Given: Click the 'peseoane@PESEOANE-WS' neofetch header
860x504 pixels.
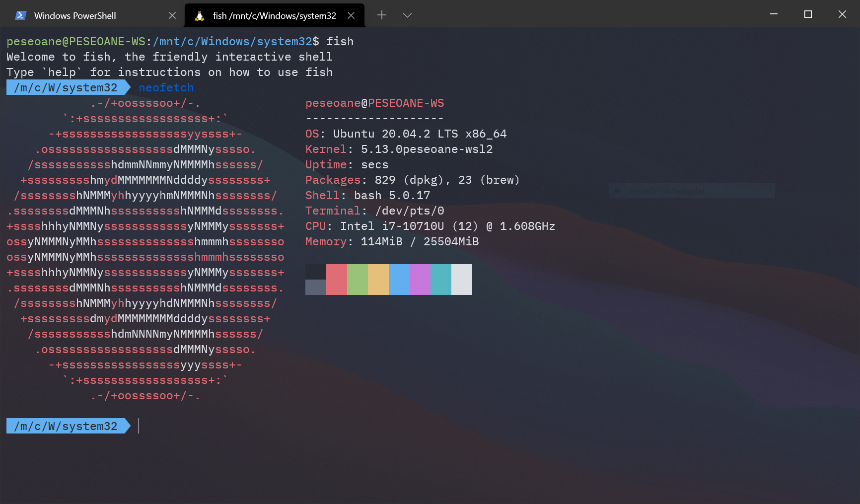Looking at the screenshot, I should (375, 103).
